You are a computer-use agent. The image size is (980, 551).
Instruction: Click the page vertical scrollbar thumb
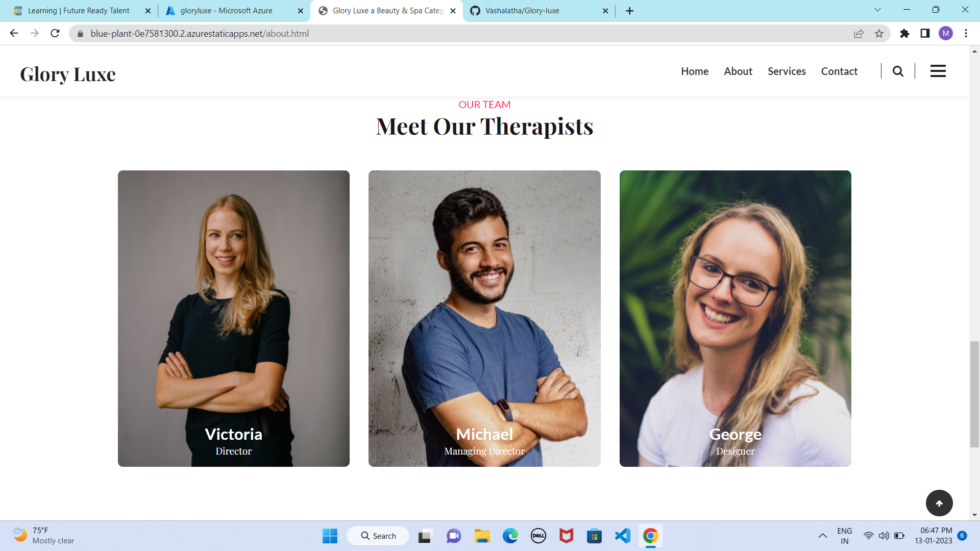(974, 394)
